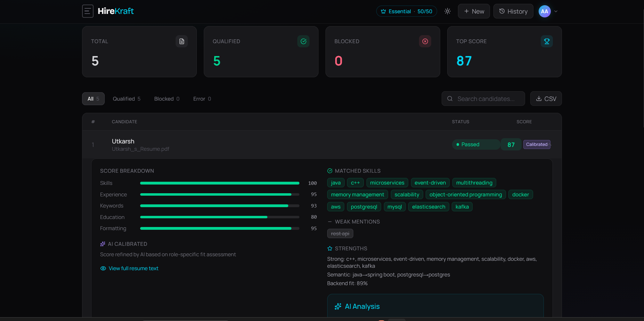Image resolution: width=644 pixels, height=321 pixels.
Task: Click the multithreading skill tag
Action: pyautogui.click(x=474, y=183)
